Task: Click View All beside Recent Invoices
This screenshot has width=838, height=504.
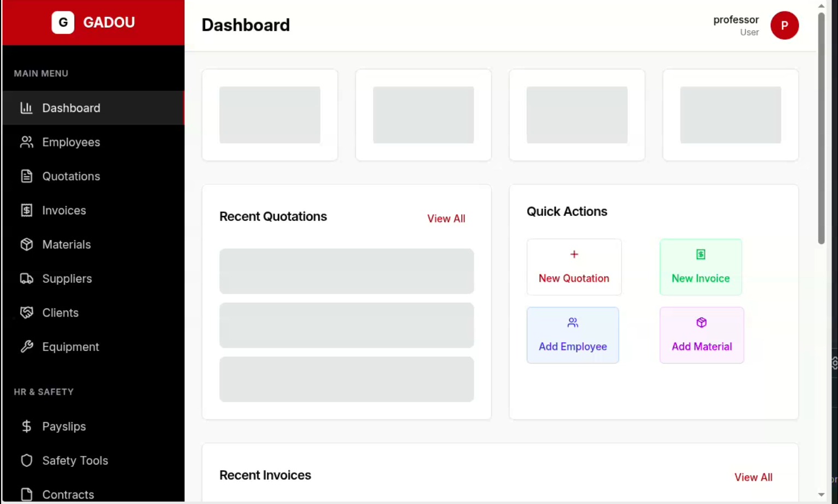Action: [753, 477]
